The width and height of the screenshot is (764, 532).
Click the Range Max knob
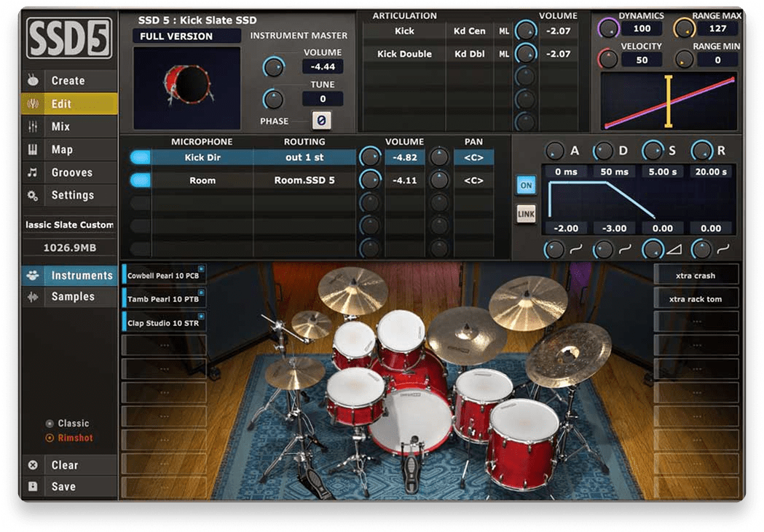(x=683, y=28)
